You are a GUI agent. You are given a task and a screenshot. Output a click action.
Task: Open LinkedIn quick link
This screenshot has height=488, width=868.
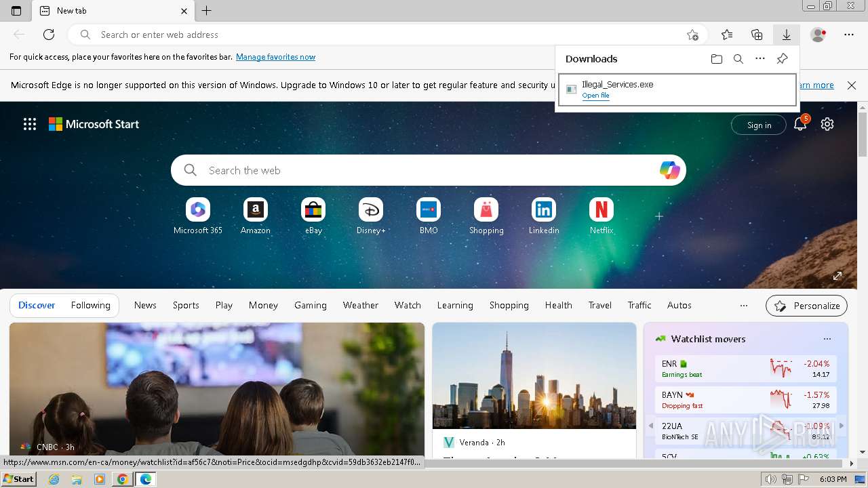pos(544,216)
